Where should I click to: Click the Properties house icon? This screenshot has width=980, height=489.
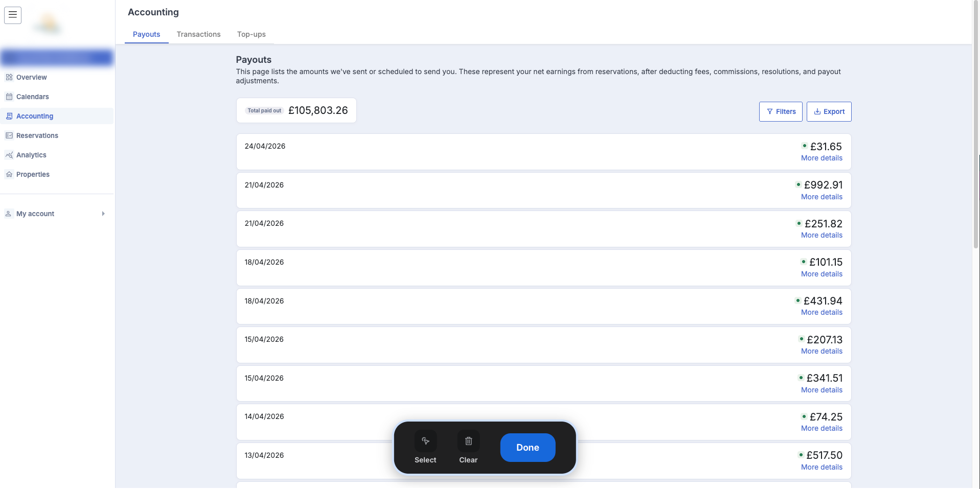[x=9, y=174]
